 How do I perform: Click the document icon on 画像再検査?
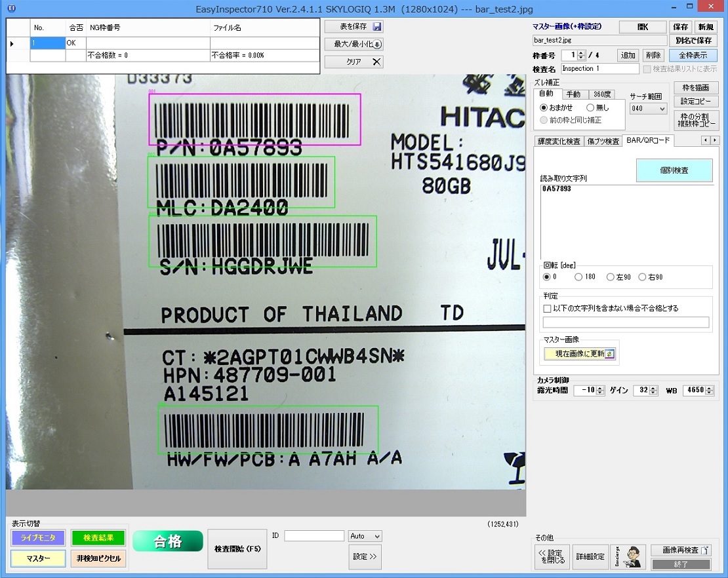coord(705,550)
